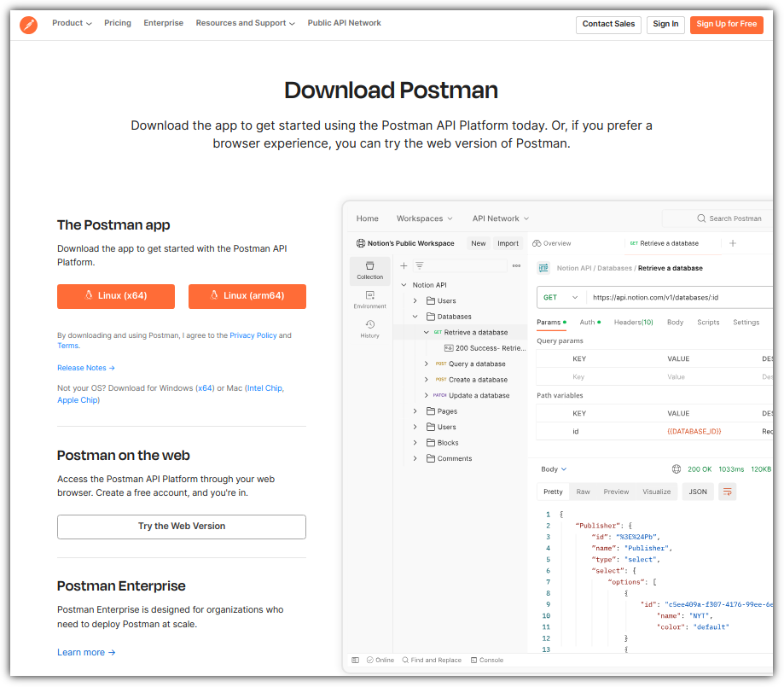Open the Collection sidebar icon
The image size is (784, 687).
(x=370, y=271)
